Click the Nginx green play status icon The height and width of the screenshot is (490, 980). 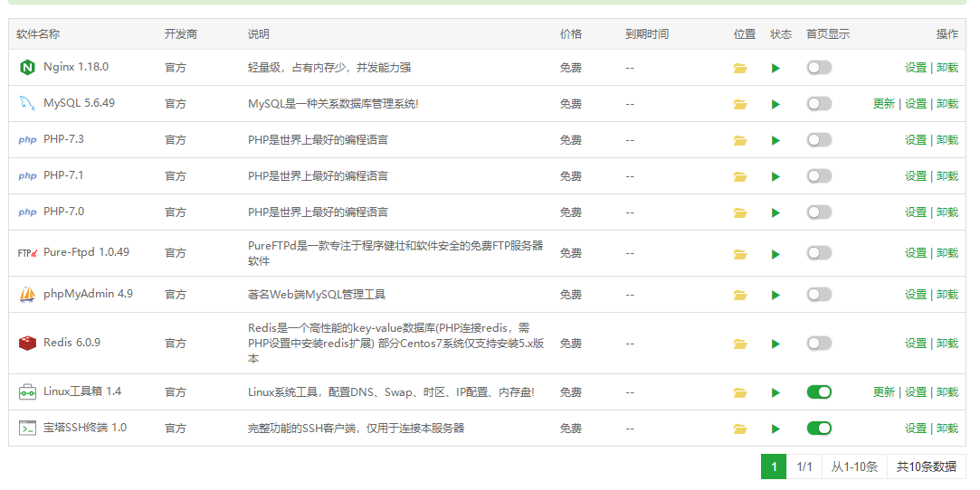click(x=775, y=68)
